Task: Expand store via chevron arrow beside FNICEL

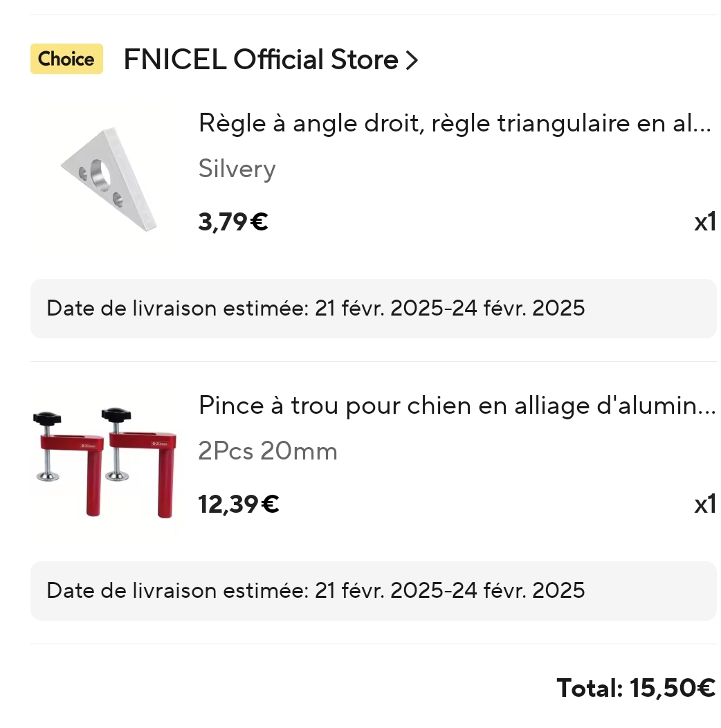Action: point(412,61)
